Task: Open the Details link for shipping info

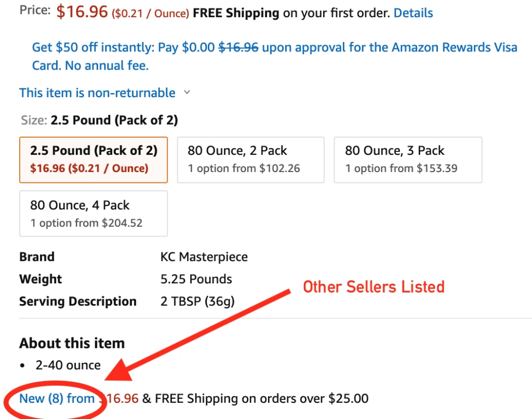Action: [413, 13]
